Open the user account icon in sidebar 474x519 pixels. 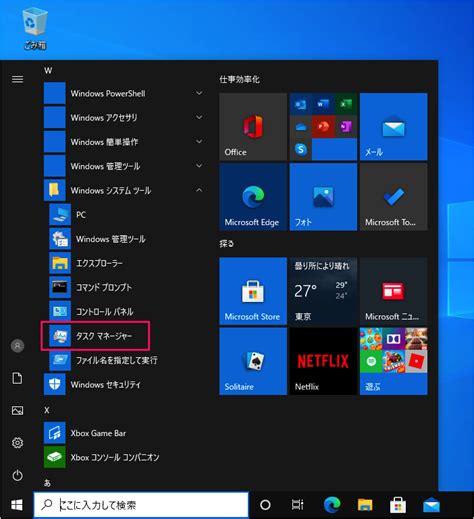coord(17,346)
